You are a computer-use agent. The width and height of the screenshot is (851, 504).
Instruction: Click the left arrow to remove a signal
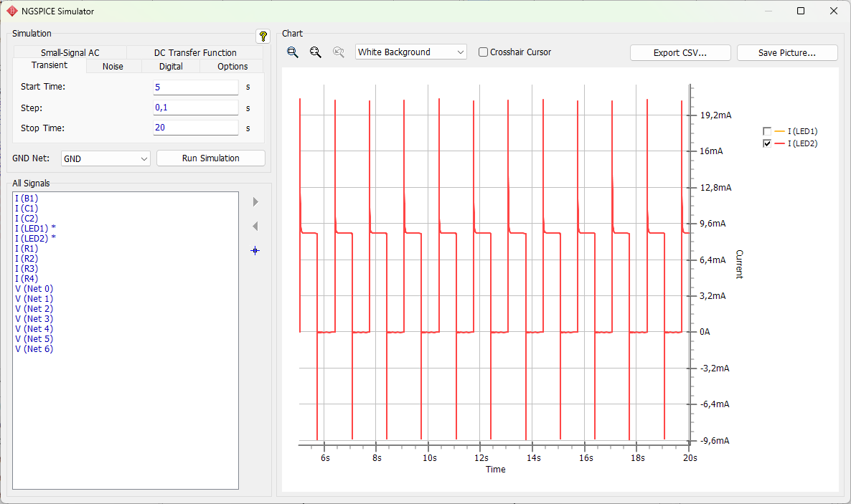click(x=255, y=227)
